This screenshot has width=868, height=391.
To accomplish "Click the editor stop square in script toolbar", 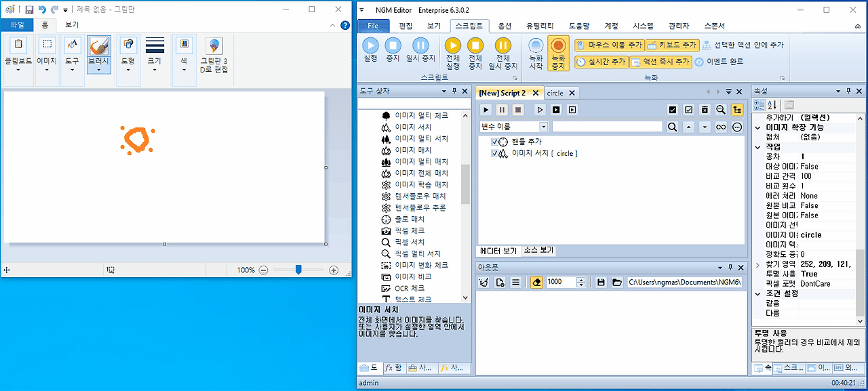I will [518, 110].
